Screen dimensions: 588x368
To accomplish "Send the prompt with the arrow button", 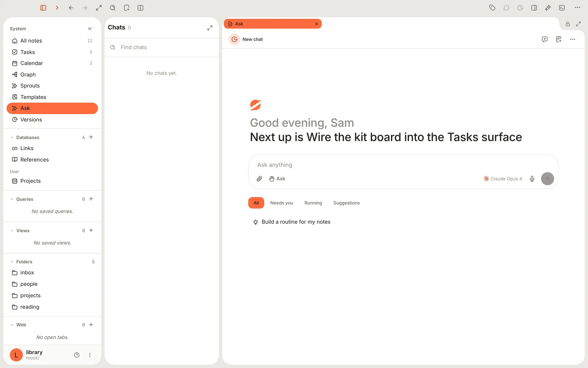I will tap(548, 179).
